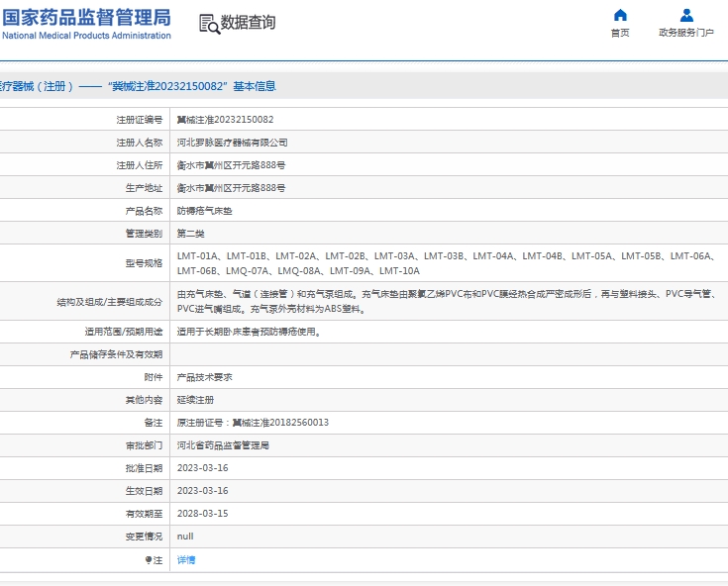Click 批准日期 value 2023-03-16
This screenshot has height=586, width=728.
(202, 467)
